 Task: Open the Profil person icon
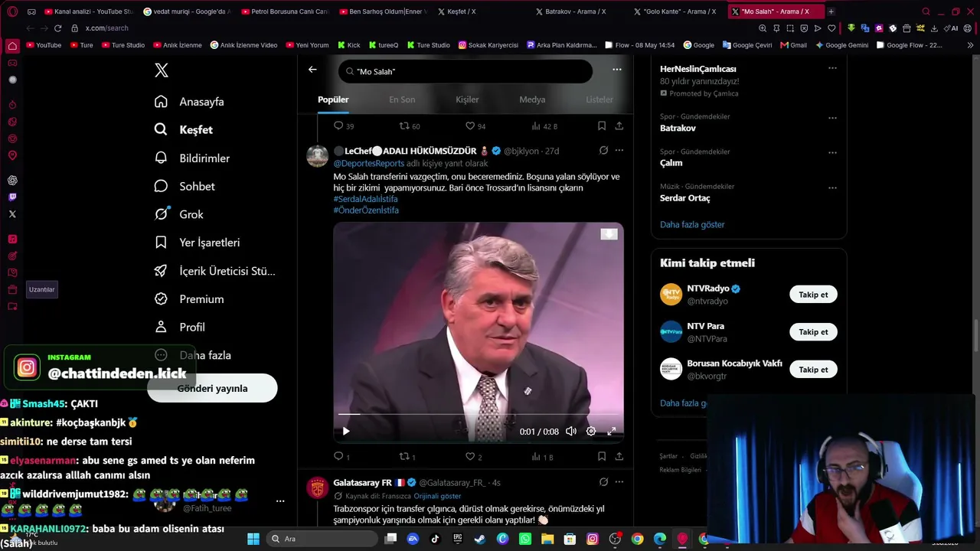(x=161, y=327)
